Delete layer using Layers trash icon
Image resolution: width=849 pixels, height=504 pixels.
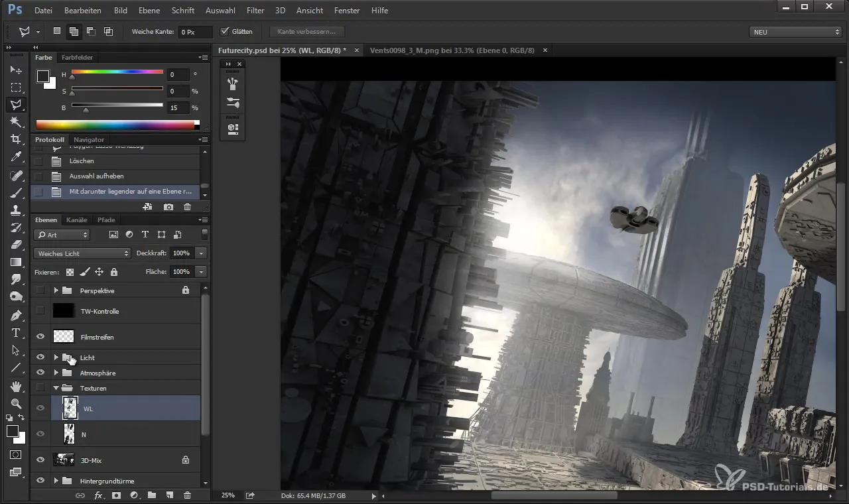[x=188, y=495]
